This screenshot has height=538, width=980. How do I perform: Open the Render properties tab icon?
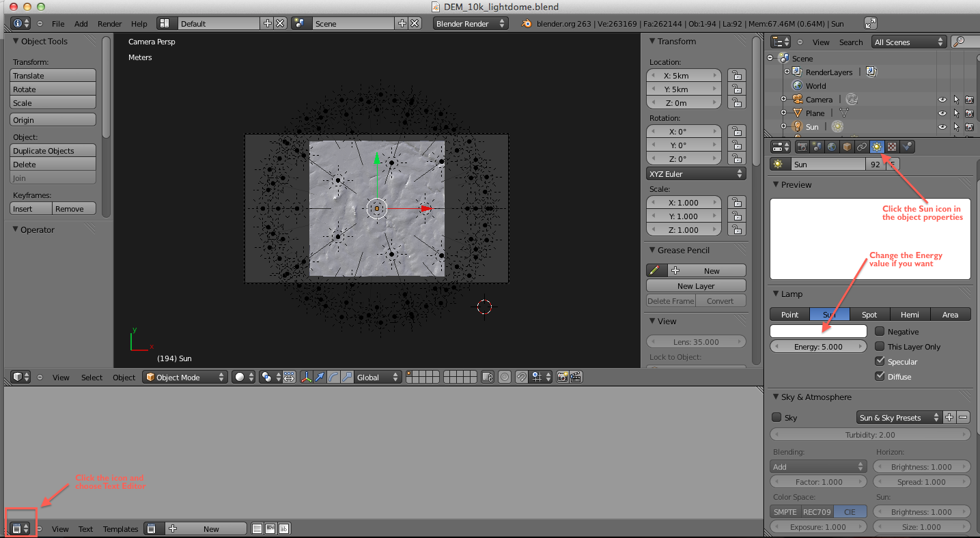point(802,147)
